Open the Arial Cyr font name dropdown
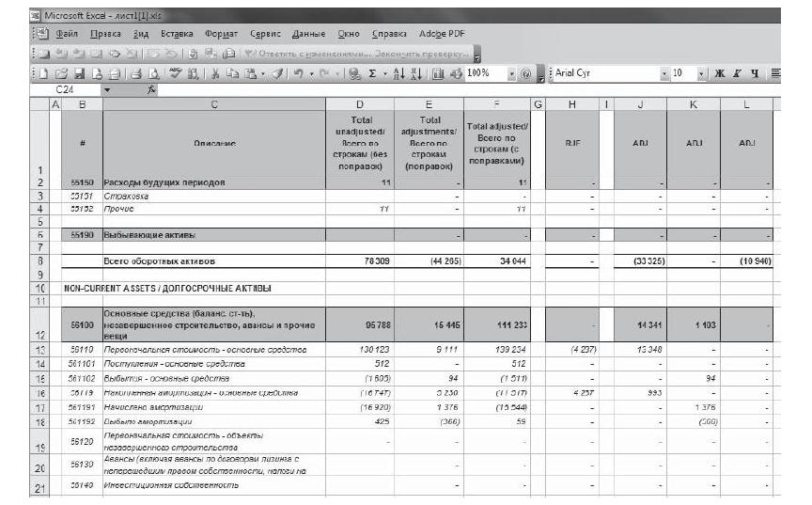Image resolution: width=812 pixels, height=505 pixels. click(664, 74)
